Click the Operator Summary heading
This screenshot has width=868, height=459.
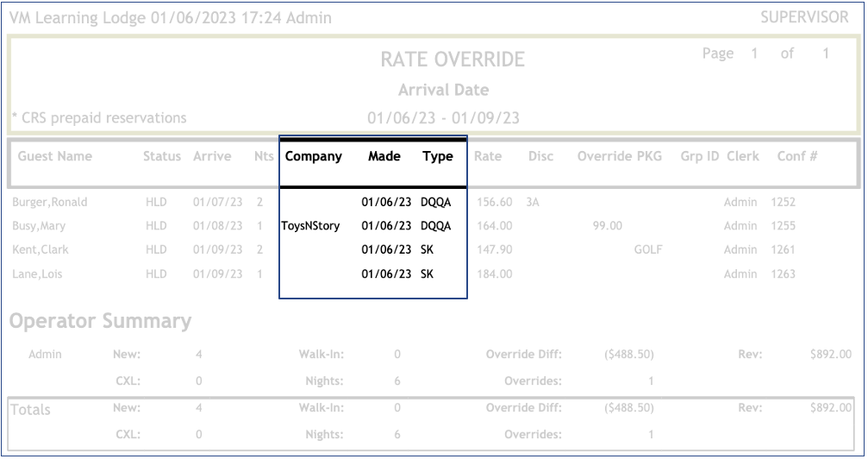(100, 321)
